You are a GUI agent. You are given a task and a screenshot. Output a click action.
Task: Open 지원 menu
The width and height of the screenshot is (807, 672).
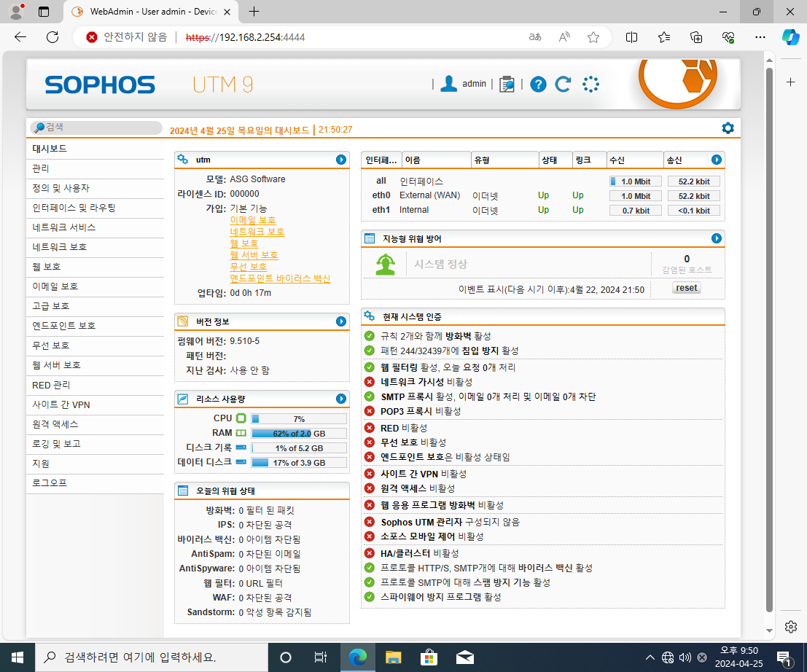tap(95, 464)
